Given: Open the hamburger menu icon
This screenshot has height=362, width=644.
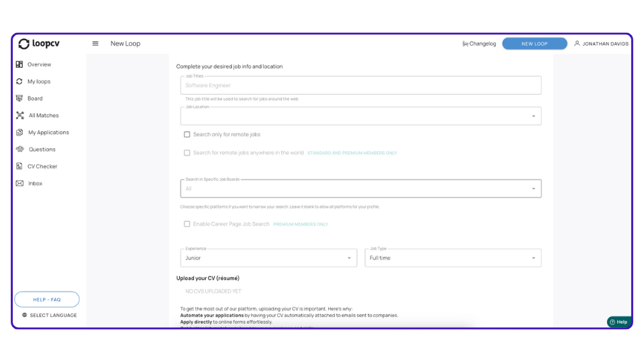Looking at the screenshot, I should (x=95, y=44).
